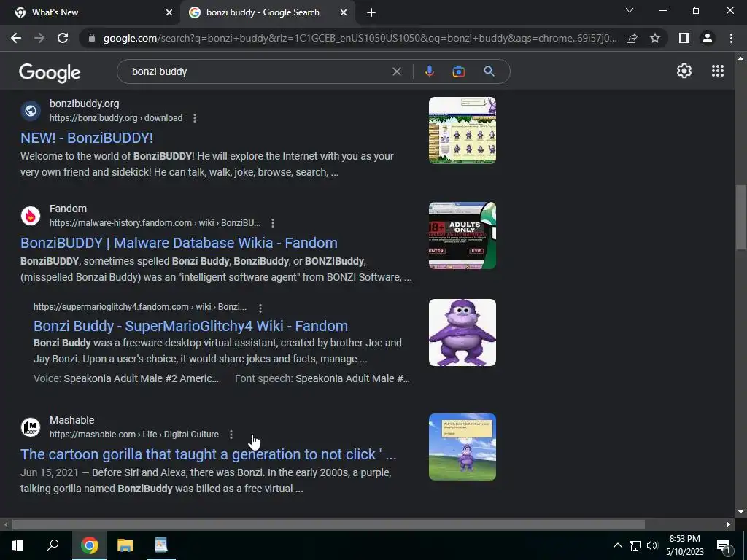View site information via the lock icon

pyautogui.click(x=92, y=38)
